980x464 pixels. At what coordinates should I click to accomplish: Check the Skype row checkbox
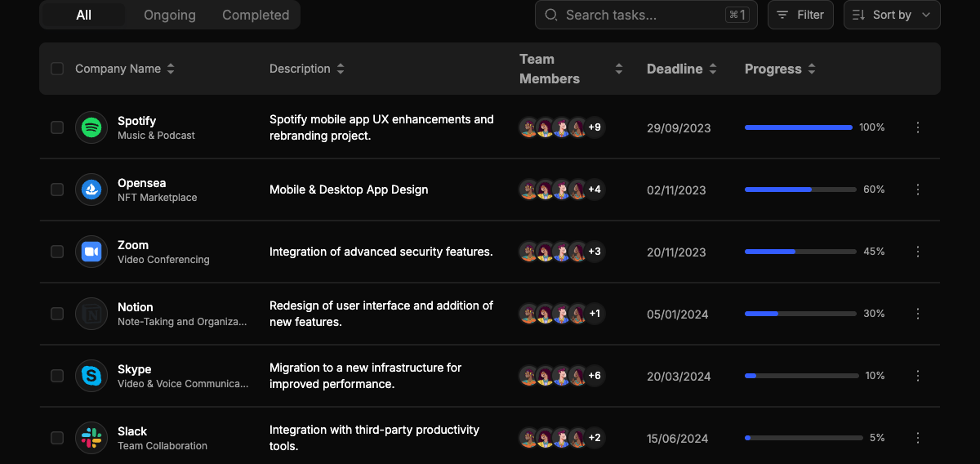[x=57, y=376]
